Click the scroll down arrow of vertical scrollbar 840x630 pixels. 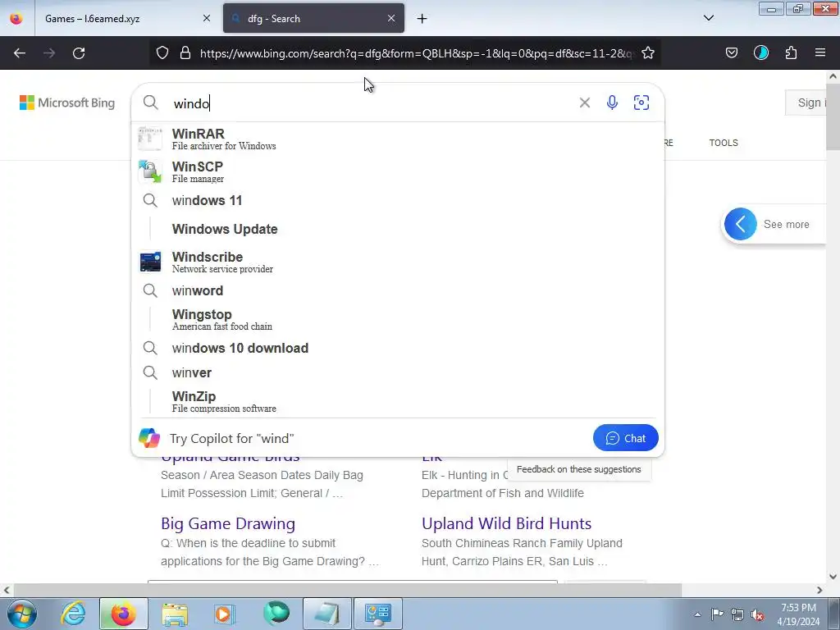pos(833,577)
